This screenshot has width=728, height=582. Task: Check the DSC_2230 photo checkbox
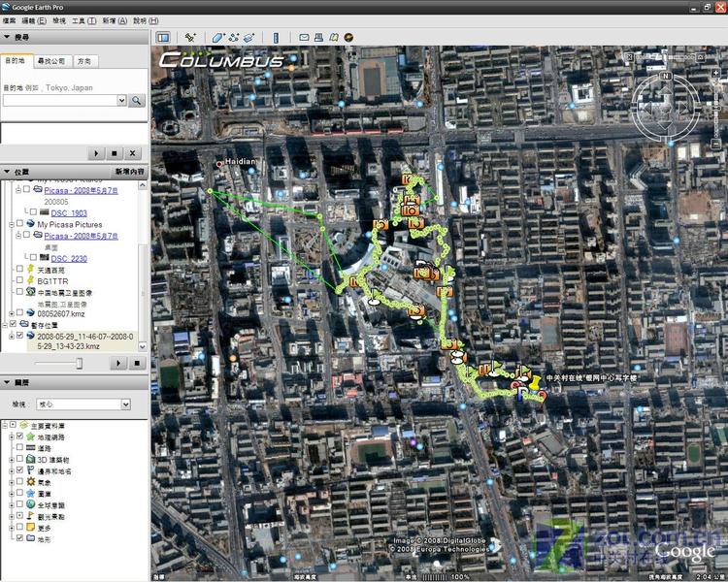(x=33, y=257)
